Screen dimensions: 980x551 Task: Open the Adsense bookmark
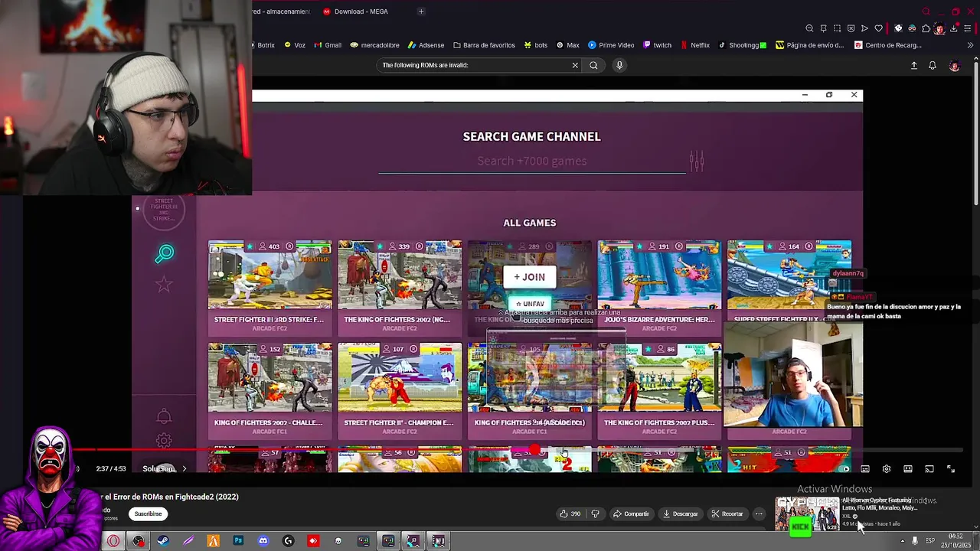pyautogui.click(x=426, y=45)
